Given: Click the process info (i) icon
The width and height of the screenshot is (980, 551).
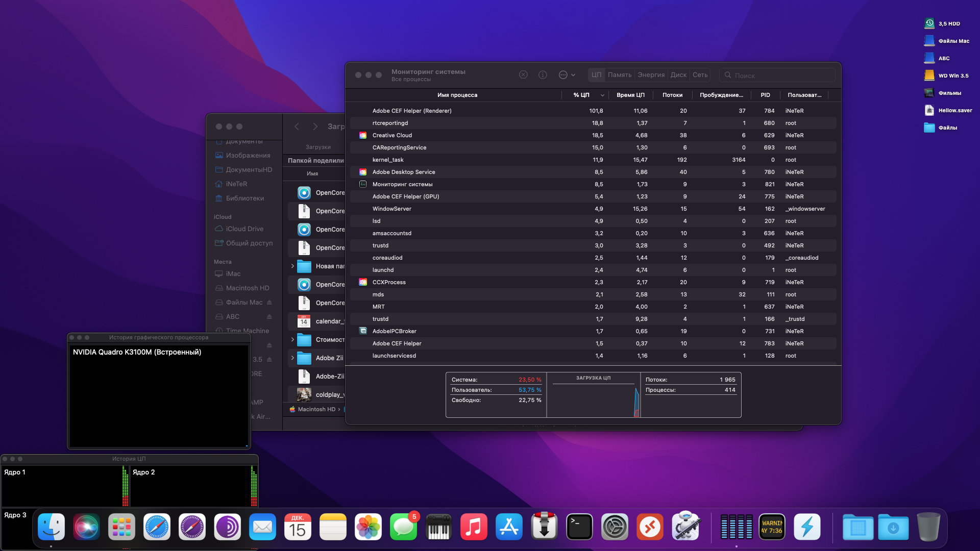Looking at the screenshot, I should tap(543, 75).
